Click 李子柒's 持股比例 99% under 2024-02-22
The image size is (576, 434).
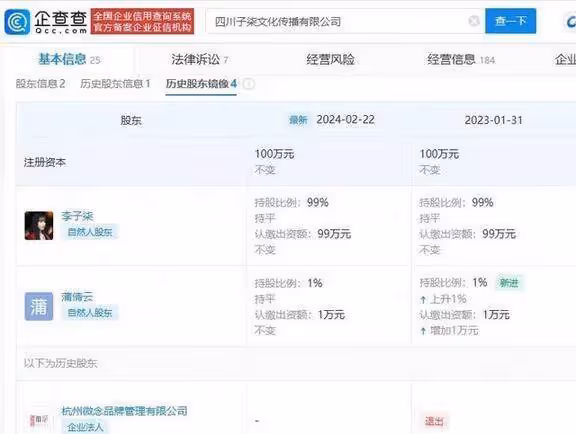click(292, 202)
